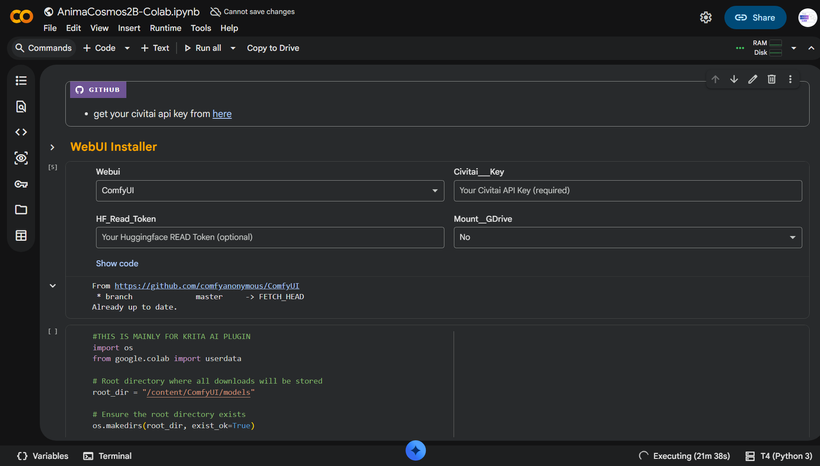820x466 pixels.
Task: Open the Variables panel
Action: tap(42, 456)
